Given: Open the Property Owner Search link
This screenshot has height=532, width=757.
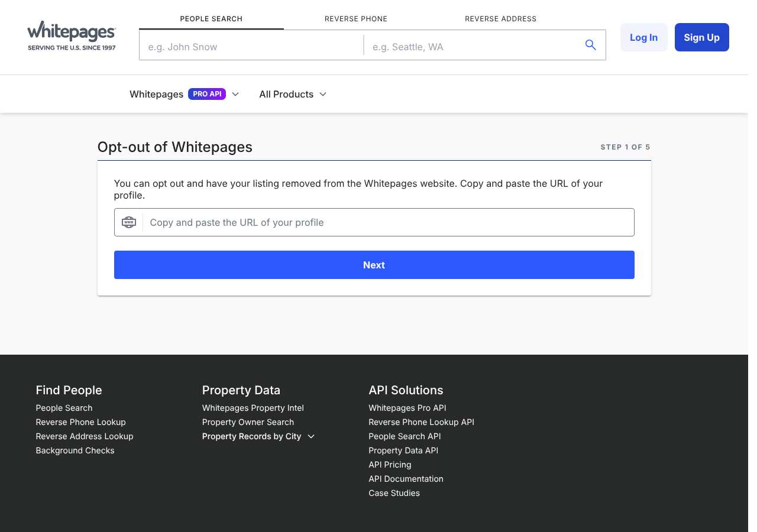Looking at the screenshot, I should tap(248, 422).
